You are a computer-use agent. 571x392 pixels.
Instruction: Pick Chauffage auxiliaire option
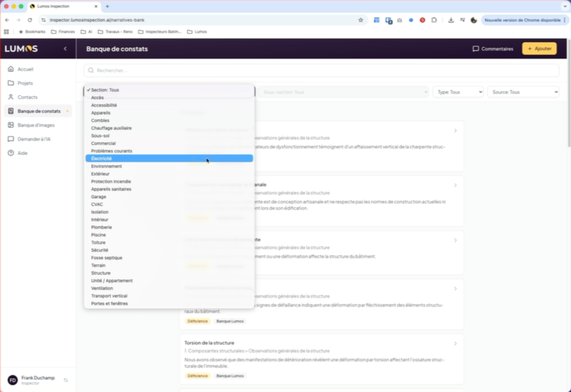coord(169,128)
